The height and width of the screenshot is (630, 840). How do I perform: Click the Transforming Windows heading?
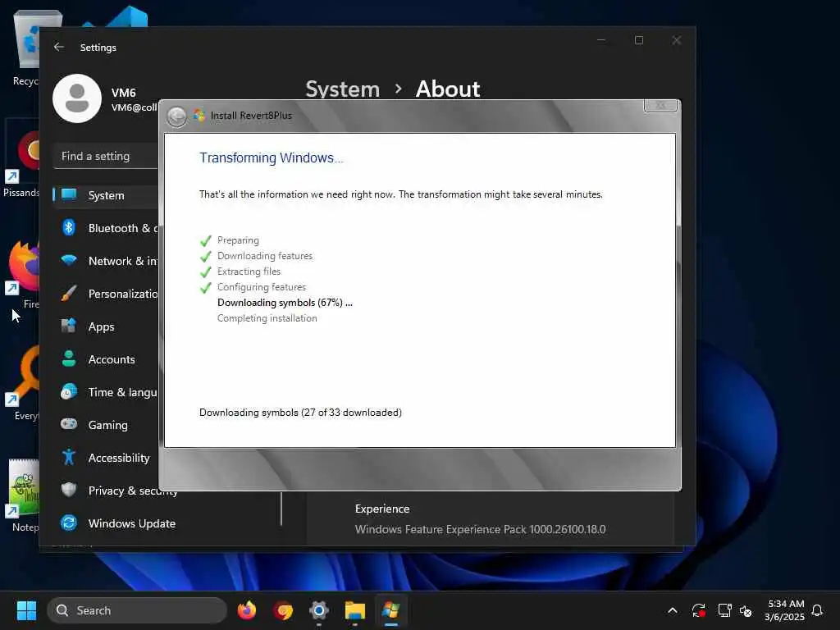[271, 158]
